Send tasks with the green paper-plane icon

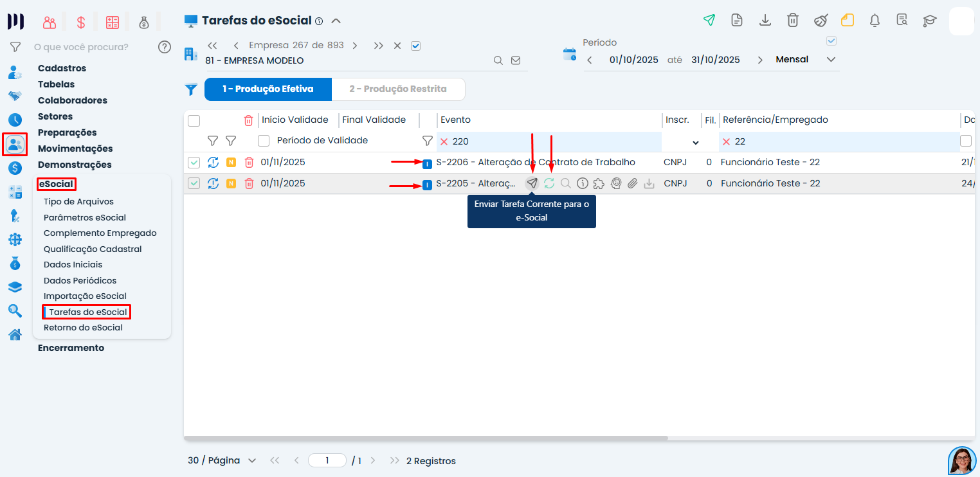[709, 20]
